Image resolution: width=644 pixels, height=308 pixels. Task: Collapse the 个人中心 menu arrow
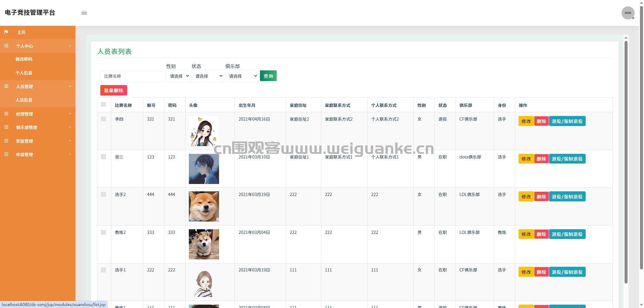(70, 46)
